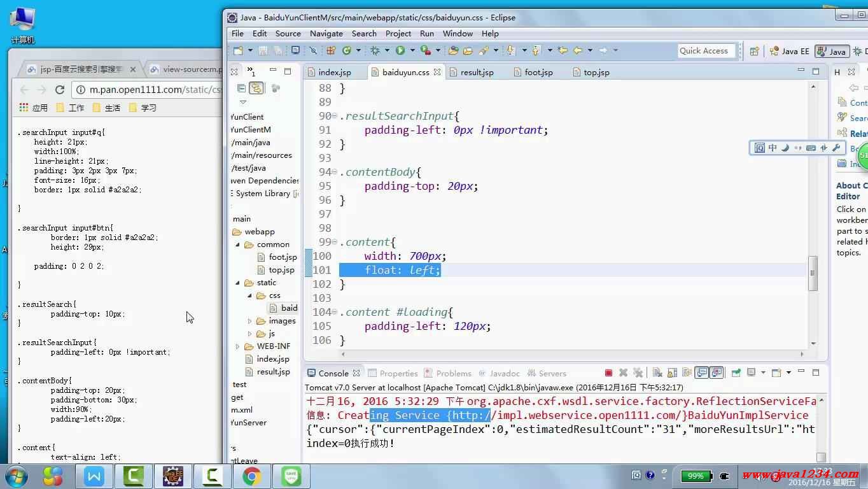
Task: Click the Previous Annotation arrow icon
Action: point(536,50)
